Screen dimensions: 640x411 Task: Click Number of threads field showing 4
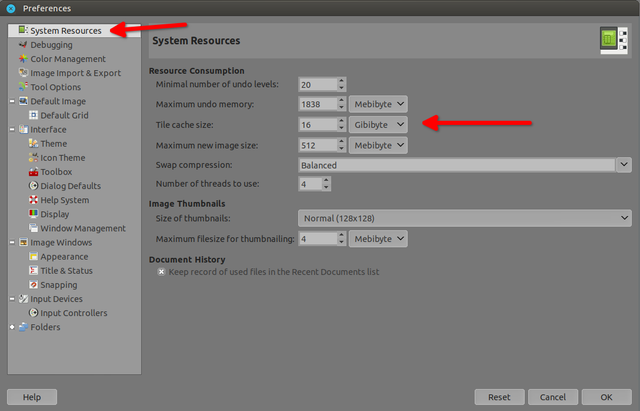[x=310, y=184]
